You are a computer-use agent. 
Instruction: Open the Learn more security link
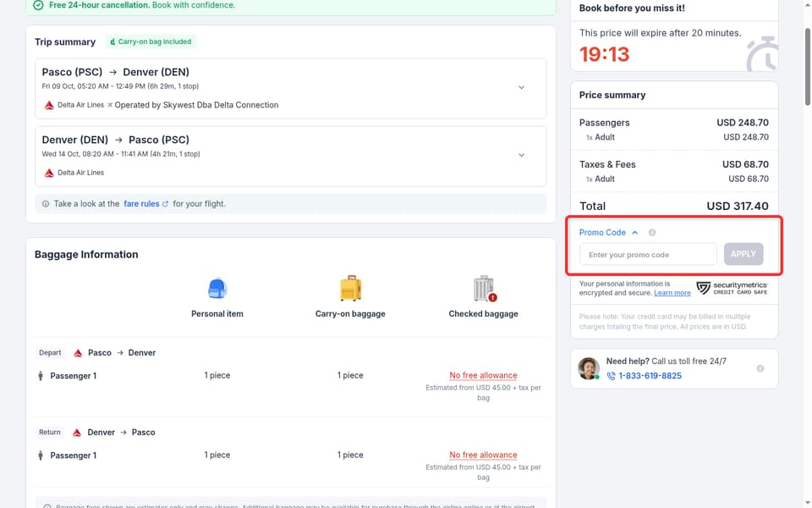(672, 293)
